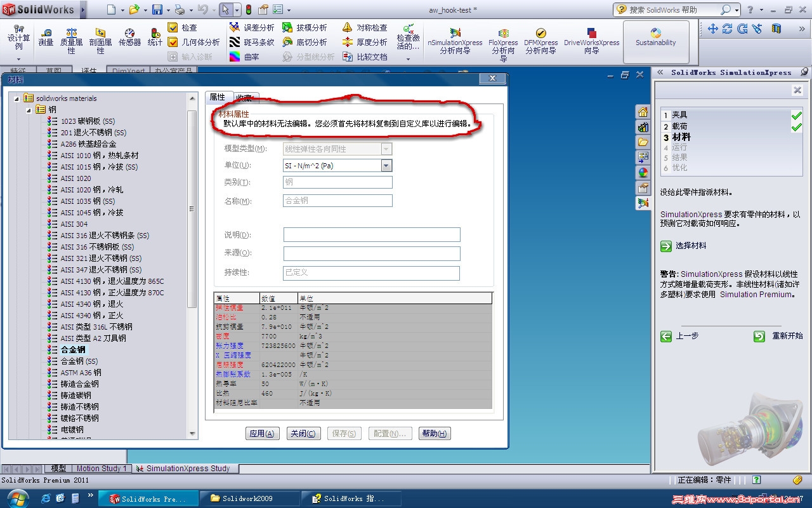This screenshot has height=508, width=812.
Task: Launch the FloXpress analysis wizard
Action: tap(503, 44)
